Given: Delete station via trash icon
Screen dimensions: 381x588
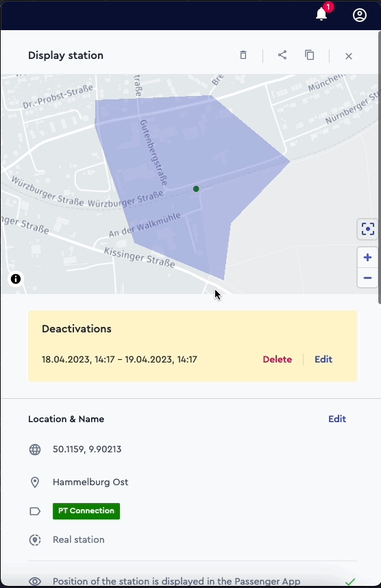Looking at the screenshot, I should pos(243,55).
